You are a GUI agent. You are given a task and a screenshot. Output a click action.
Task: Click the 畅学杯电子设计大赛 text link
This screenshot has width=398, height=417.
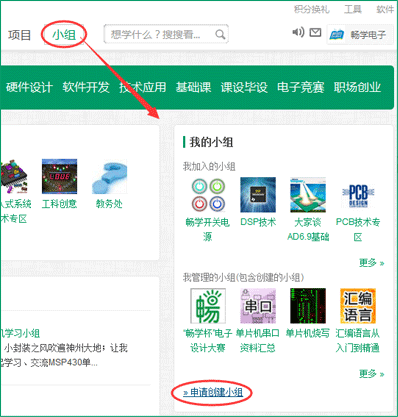pos(208,340)
